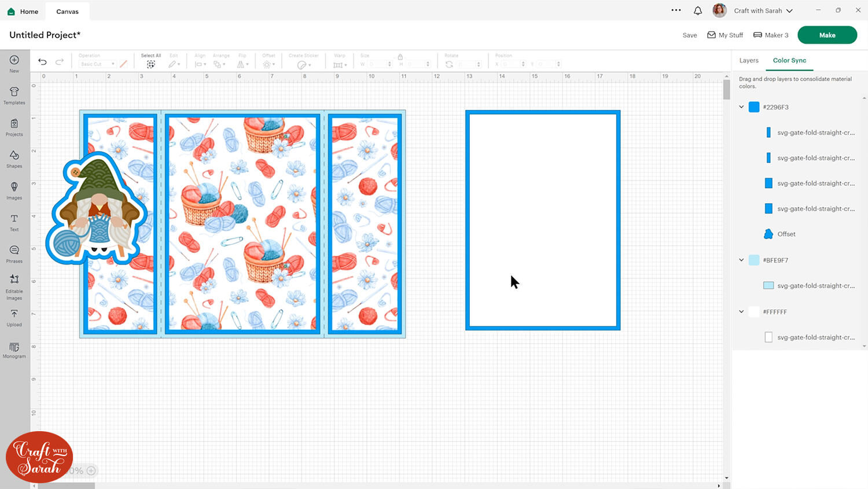
Task: Open the Offset tool dropdown
Action: point(269,64)
